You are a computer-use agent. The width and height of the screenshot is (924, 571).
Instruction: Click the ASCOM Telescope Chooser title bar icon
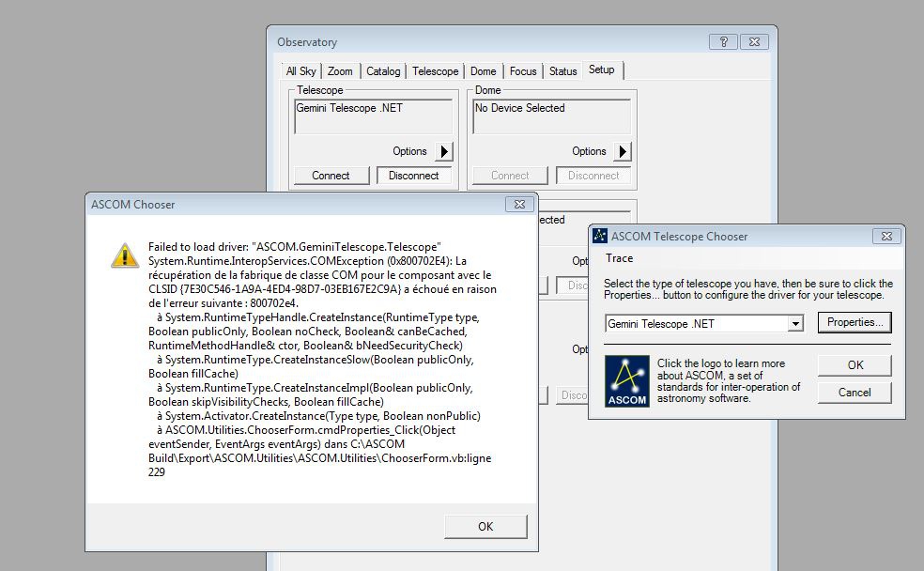pyautogui.click(x=600, y=236)
